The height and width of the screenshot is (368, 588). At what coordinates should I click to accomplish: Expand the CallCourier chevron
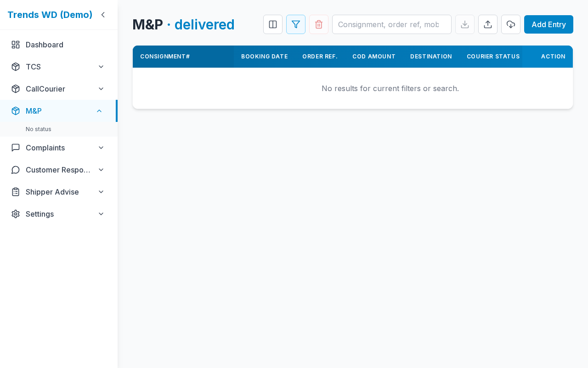click(x=101, y=89)
